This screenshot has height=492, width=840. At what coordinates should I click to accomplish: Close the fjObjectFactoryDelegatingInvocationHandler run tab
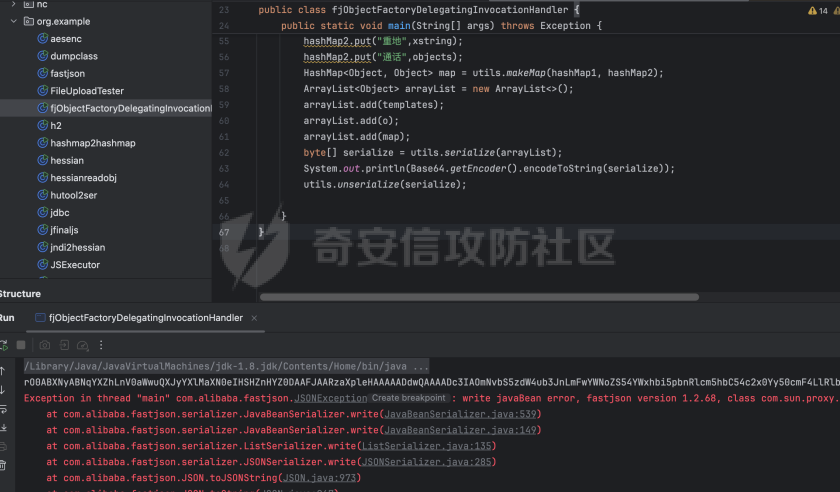coord(254,318)
